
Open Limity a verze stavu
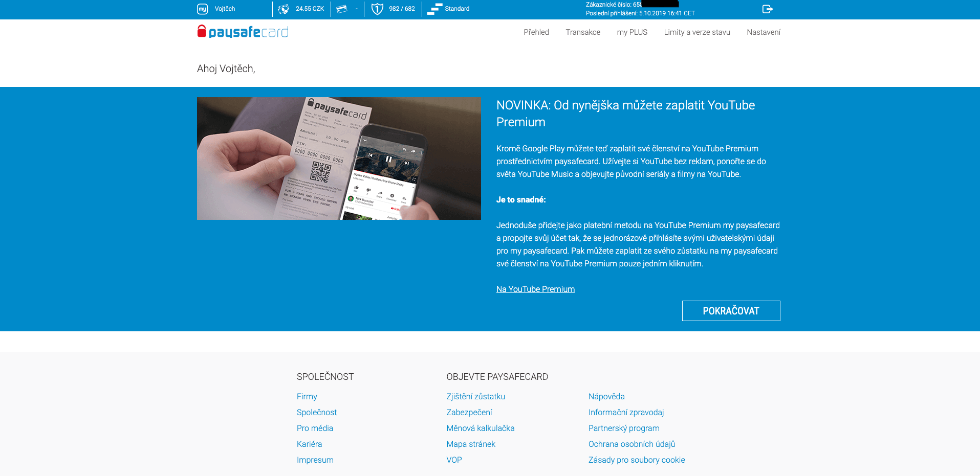click(x=697, y=32)
